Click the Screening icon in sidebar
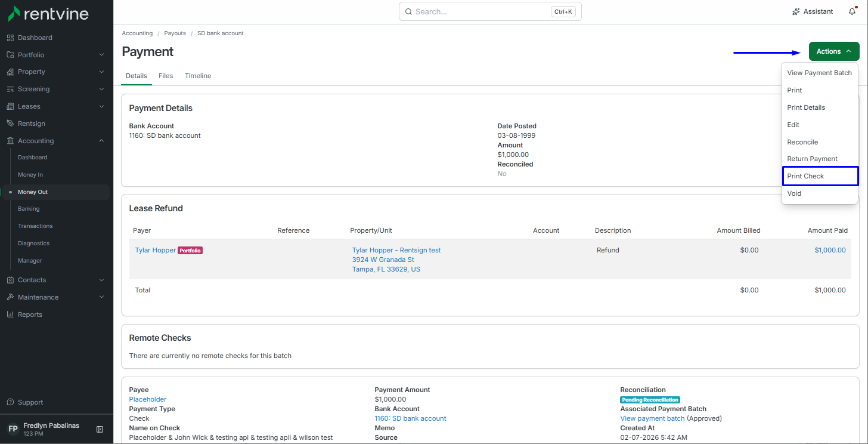The width and height of the screenshot is (868, 444). [x=10, y=89]
